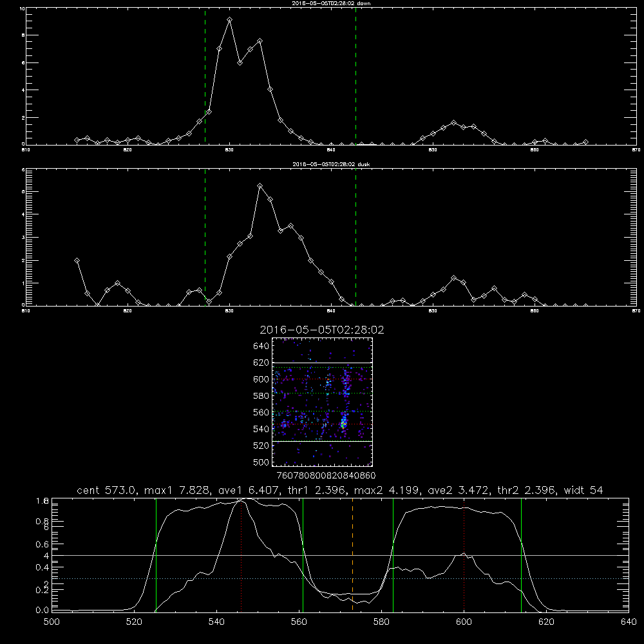Click bottom plot x-axis label '600'
The image size is (644, 644).
(x=464, y=622)
